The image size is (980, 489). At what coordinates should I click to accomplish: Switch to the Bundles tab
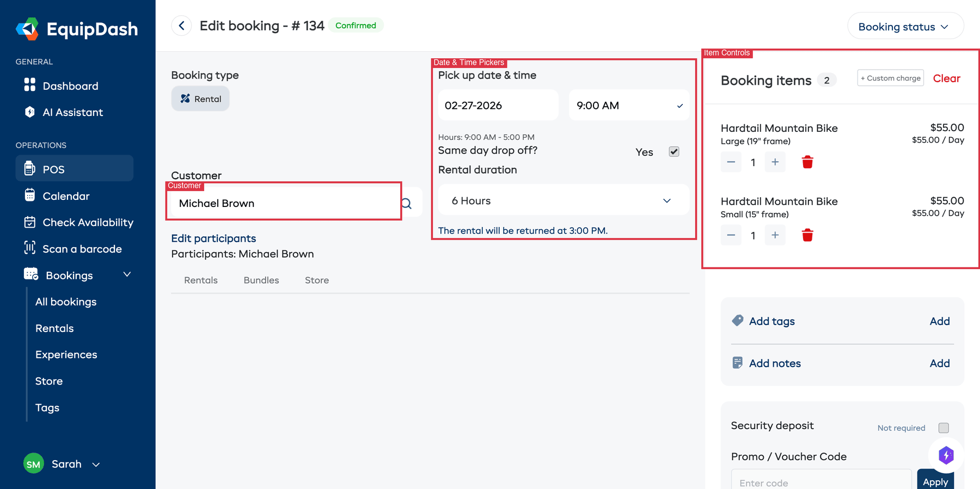point(261,280)
